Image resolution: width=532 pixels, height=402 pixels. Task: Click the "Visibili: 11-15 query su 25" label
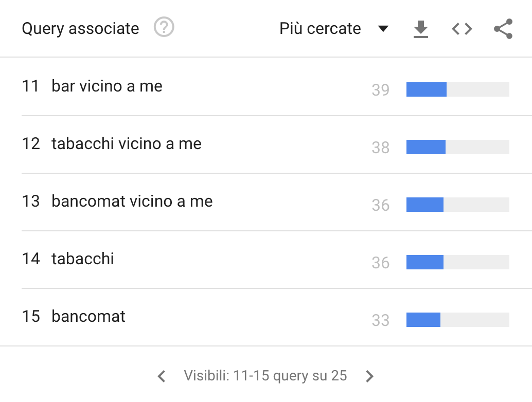pos(265,376)
